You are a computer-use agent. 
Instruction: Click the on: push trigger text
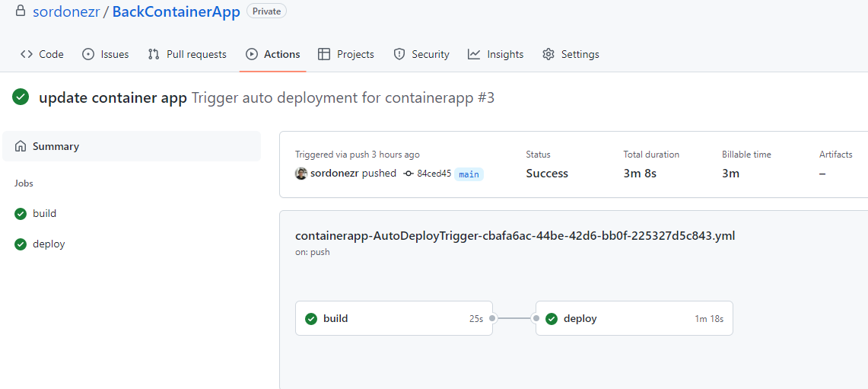312,252
